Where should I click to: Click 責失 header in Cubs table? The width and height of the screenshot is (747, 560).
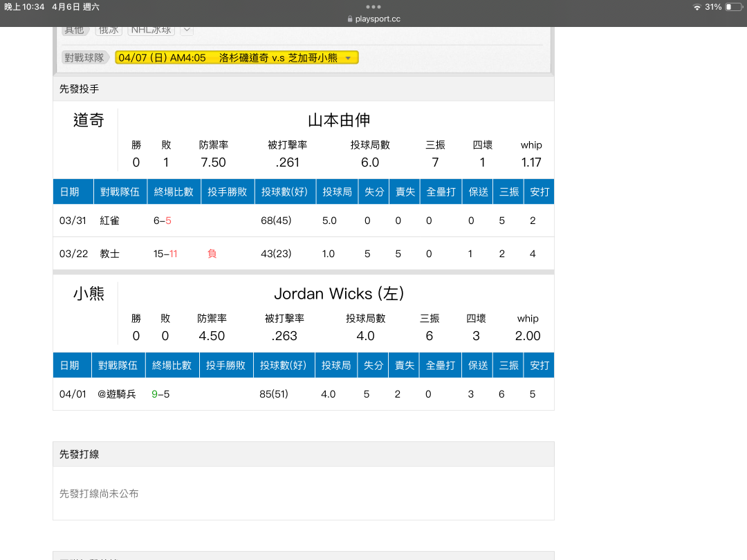point(404,365)
